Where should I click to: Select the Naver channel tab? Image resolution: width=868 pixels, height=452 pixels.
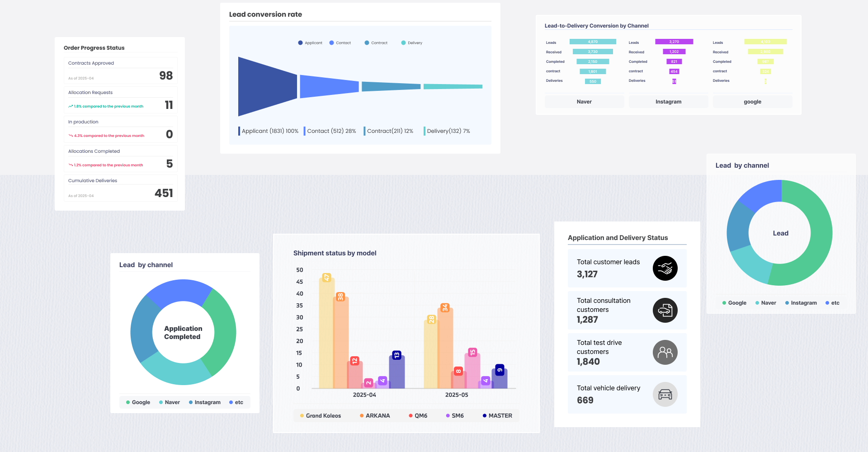coord(584,102)
